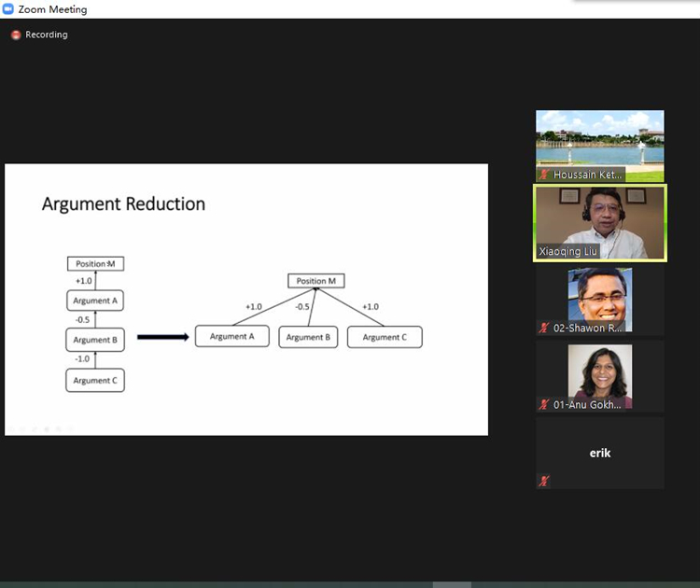Click the Zoom app icon in title bar
Viewport: 700px width, 588px height.
pyautogui.click(x=7, y=9)
